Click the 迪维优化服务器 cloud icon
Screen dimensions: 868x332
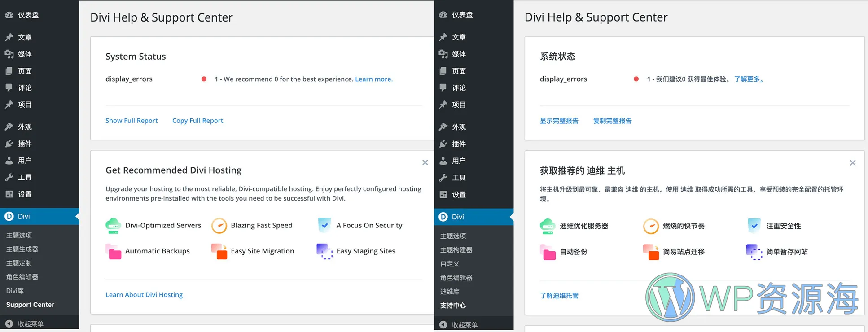(x=548, y=226)
